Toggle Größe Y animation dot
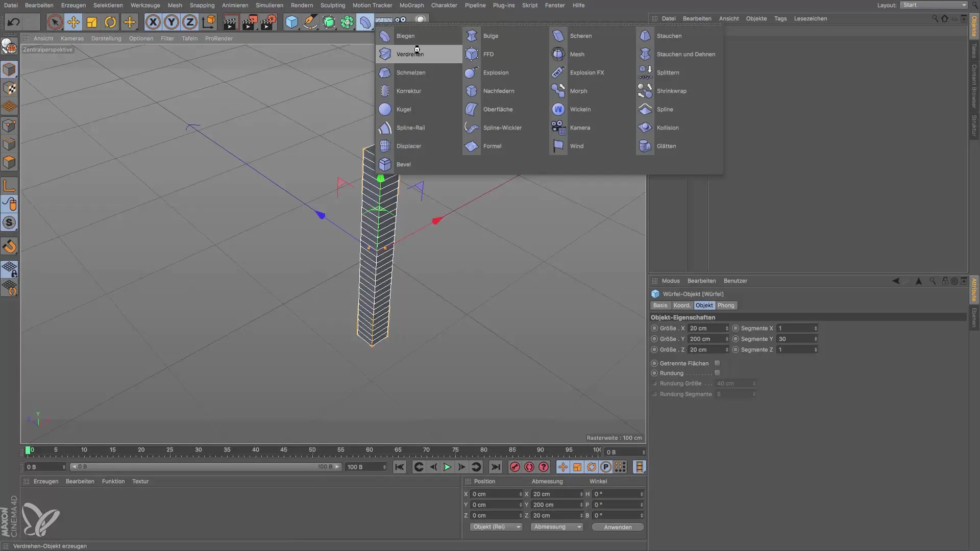This screenshot has width=980, height=551. [x=654, y=339]
